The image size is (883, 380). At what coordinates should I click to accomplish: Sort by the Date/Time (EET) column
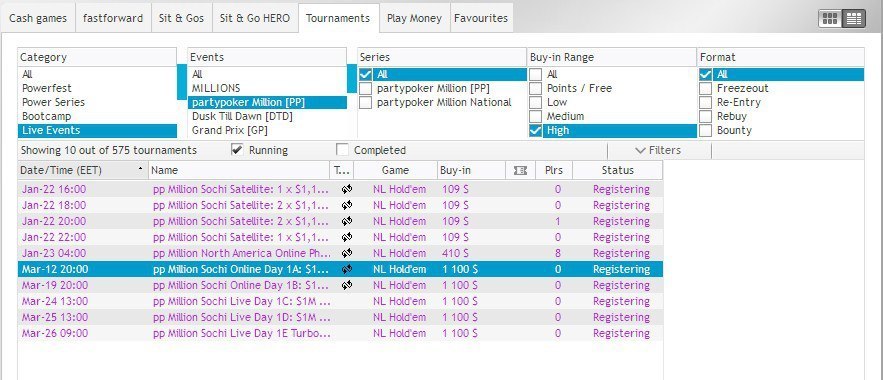pos(83,171)
